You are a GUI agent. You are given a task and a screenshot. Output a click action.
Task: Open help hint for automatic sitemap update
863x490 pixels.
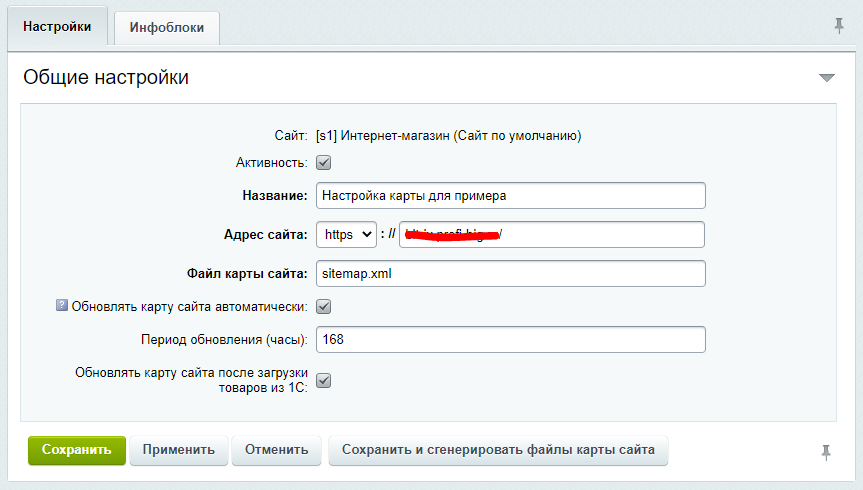62,307
